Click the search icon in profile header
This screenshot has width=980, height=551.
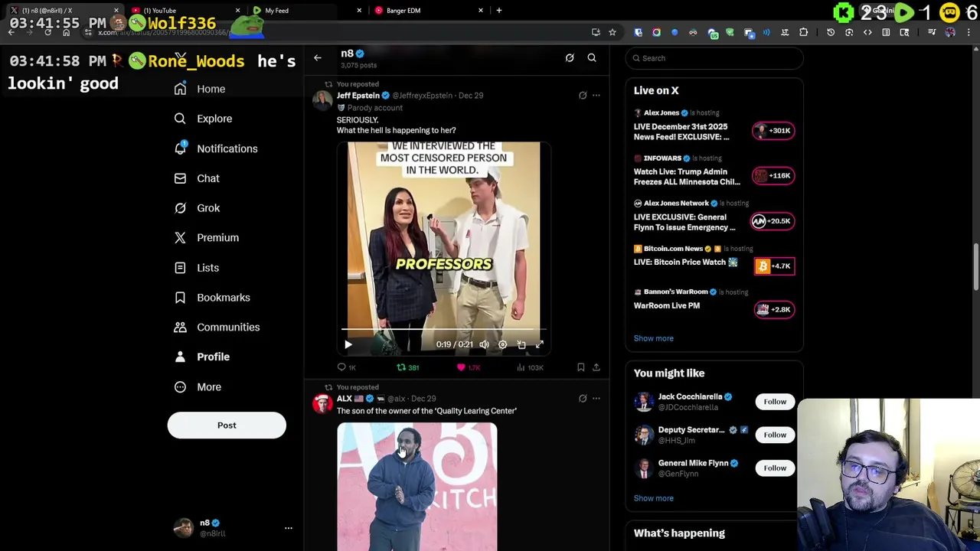pos(592,57)
